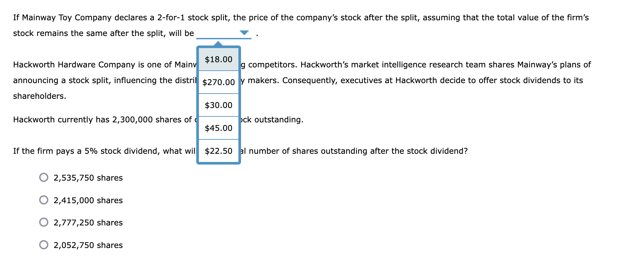644x265 pixels.
Task: Select the last value in the dropdown menu
Action: coord(218,151)
